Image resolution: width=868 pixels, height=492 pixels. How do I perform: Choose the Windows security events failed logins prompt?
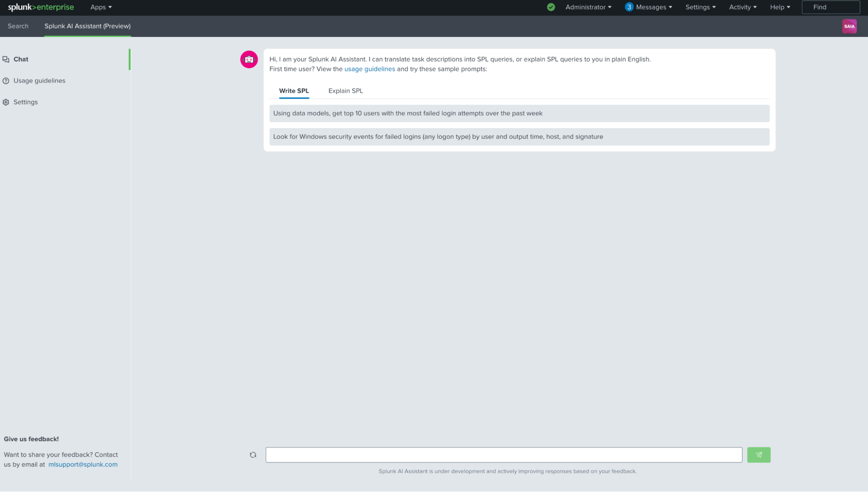519,137
